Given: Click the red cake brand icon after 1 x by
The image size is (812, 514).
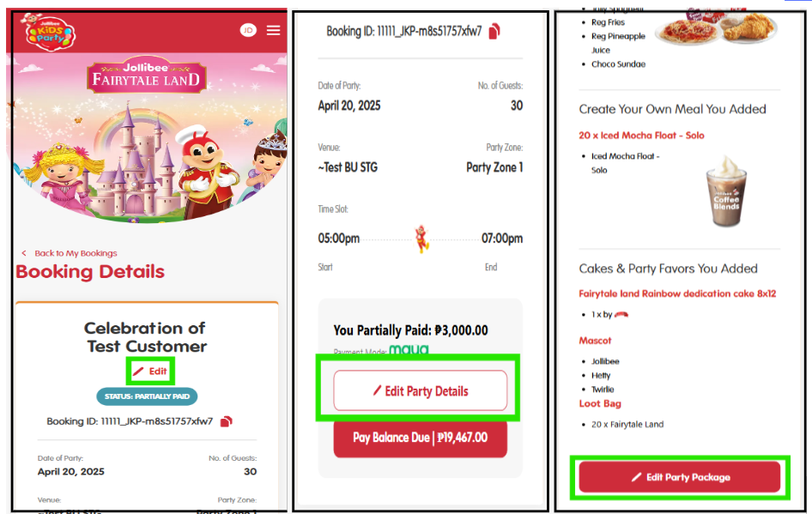Looking at the screenshot, I should click(x=621, y=315).
